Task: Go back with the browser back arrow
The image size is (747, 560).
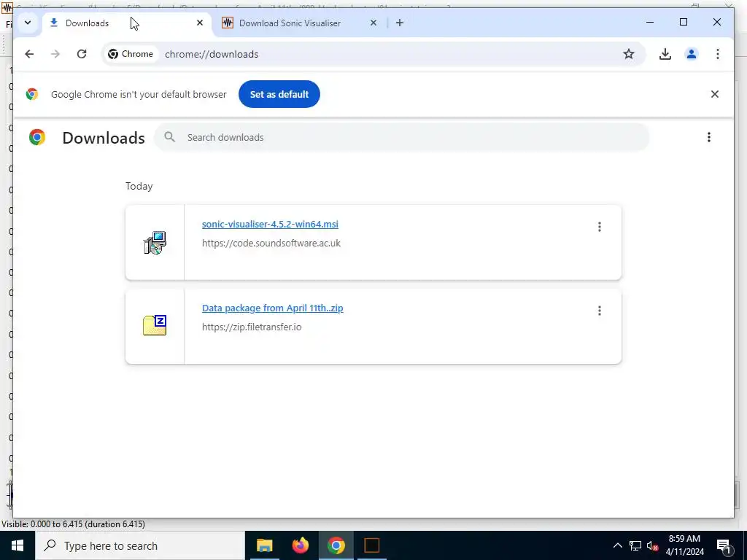Action: pos(29,54)
